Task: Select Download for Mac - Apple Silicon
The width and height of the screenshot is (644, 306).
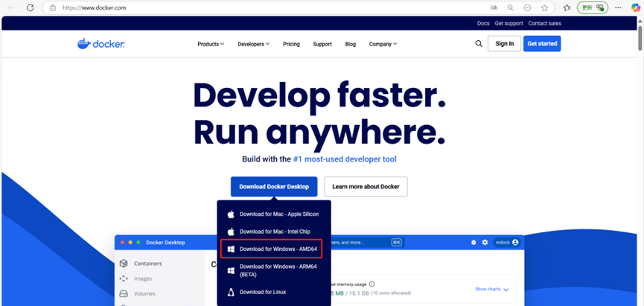Action: 273,214
